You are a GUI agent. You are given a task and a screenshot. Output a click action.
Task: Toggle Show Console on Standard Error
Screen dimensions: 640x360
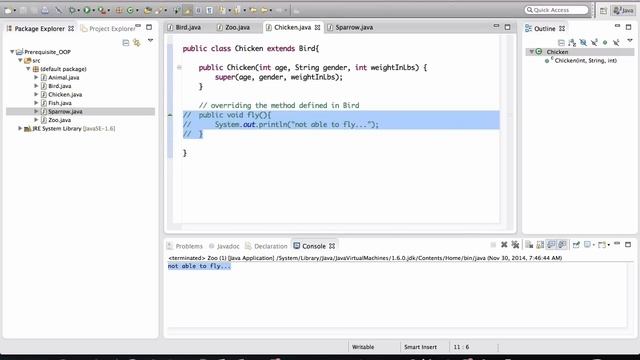click(x=562, y=244)
